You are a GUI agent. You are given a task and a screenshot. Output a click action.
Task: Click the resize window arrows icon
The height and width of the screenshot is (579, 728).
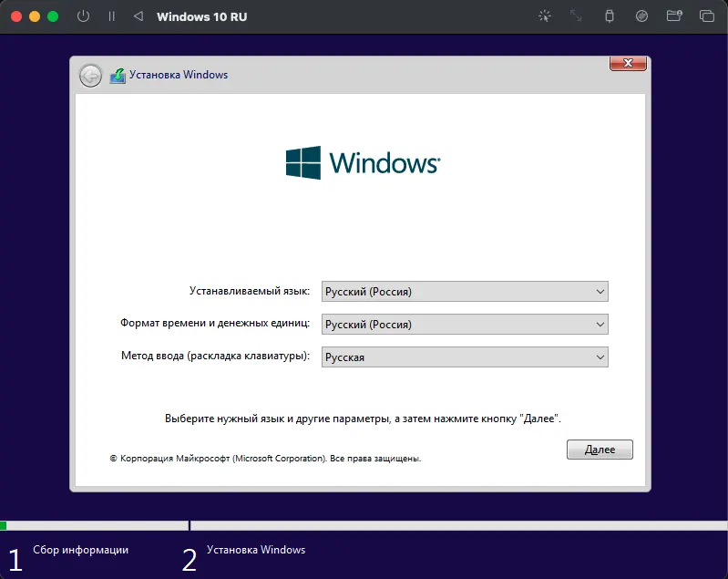coord(576,16)
